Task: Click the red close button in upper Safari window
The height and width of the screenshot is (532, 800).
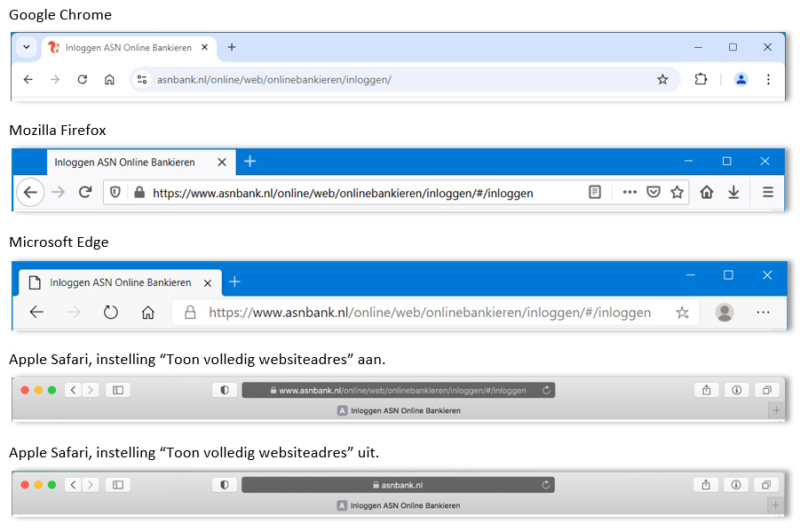Action: click(25, 390)
